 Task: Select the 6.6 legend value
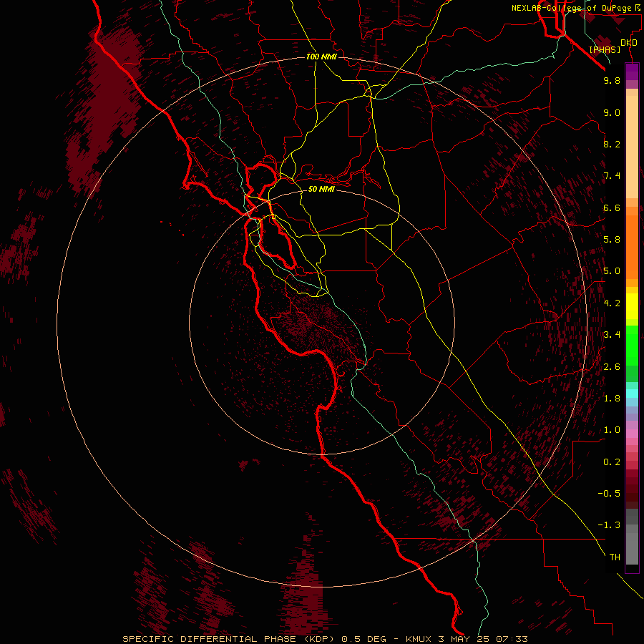click(612, 208)
